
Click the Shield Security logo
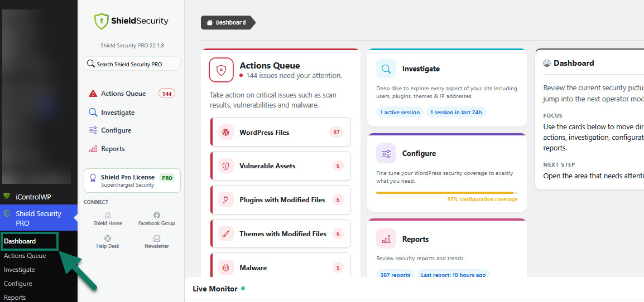click(131, 21)
